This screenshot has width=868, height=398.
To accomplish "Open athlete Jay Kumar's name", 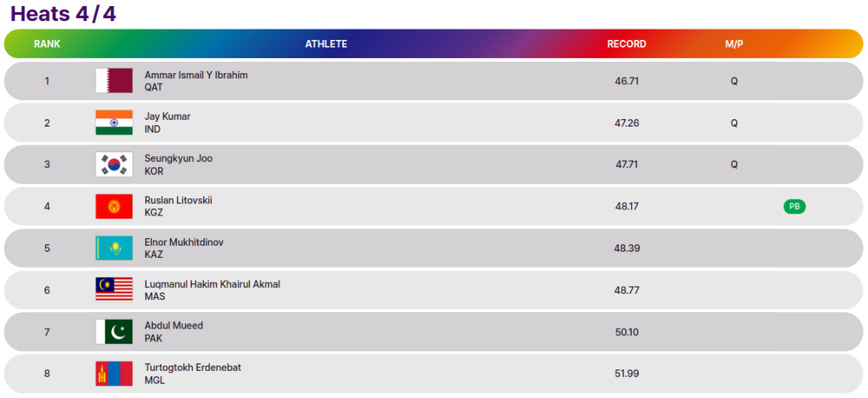I will (x=168, y=117).
